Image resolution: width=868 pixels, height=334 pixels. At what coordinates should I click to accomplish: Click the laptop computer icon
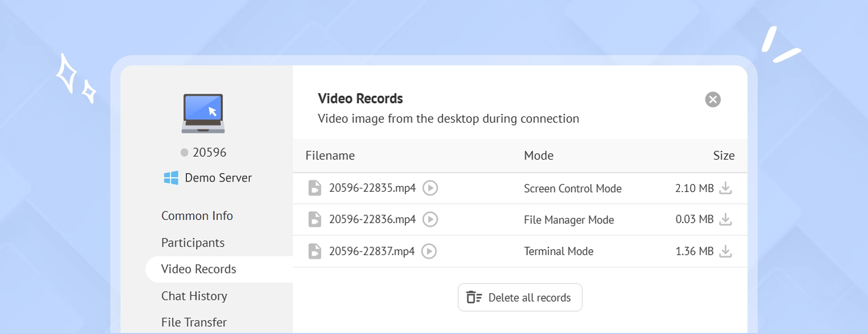pos(203,113)
